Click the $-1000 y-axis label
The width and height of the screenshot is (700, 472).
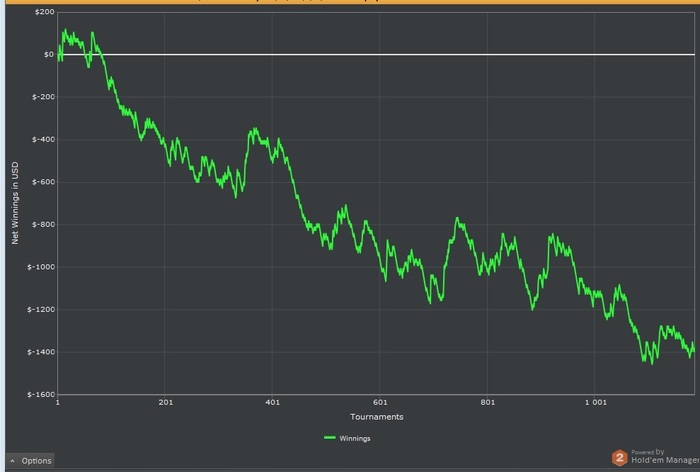tap(41, 267)
